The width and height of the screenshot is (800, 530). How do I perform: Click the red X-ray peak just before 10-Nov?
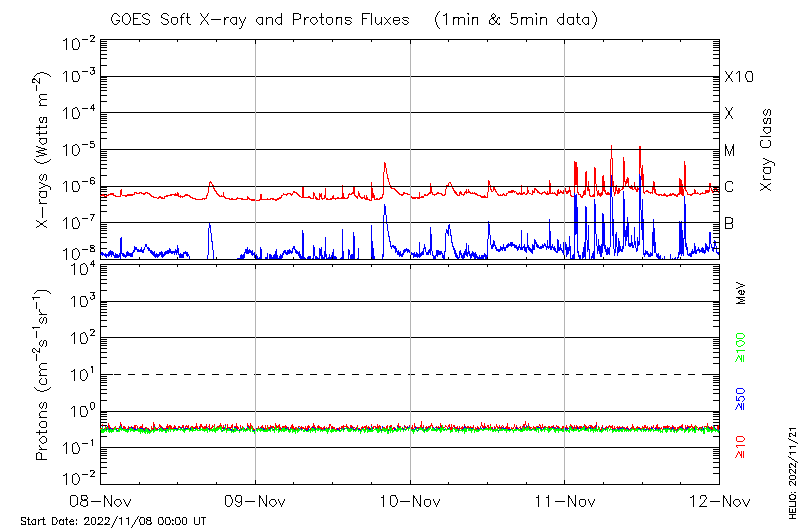coord(385,166)
